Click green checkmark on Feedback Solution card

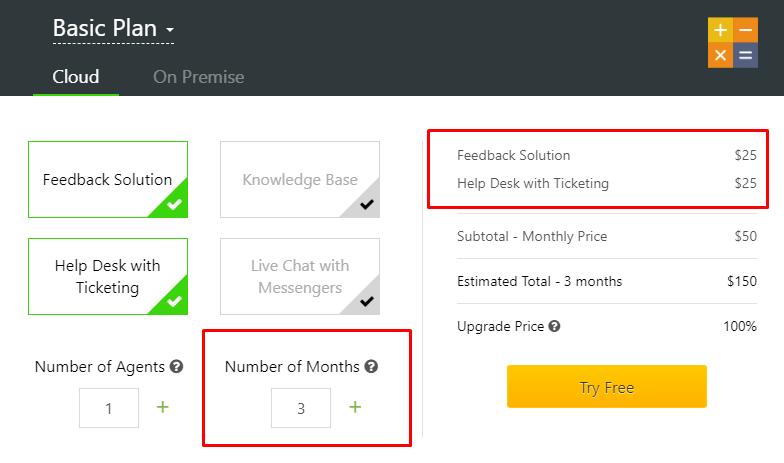click(x=174, y=204)
